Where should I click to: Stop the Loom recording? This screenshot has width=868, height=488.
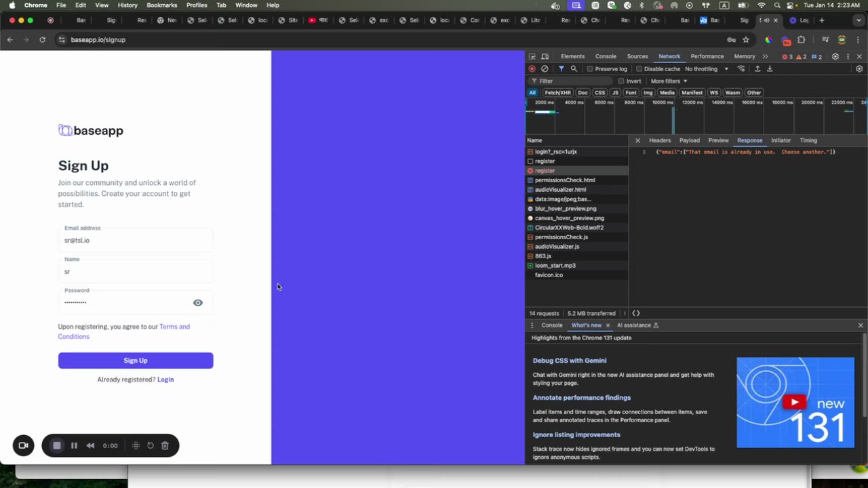pos(57,445)
